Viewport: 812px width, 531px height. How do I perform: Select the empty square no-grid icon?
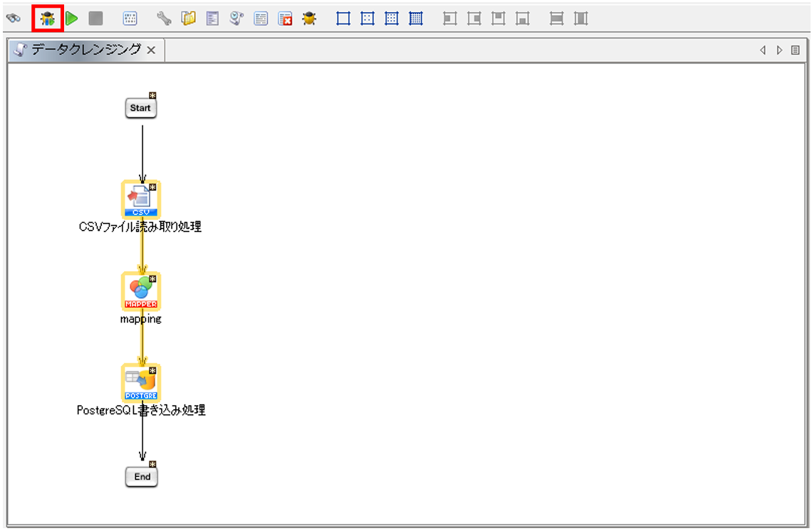tap(343, 19)
